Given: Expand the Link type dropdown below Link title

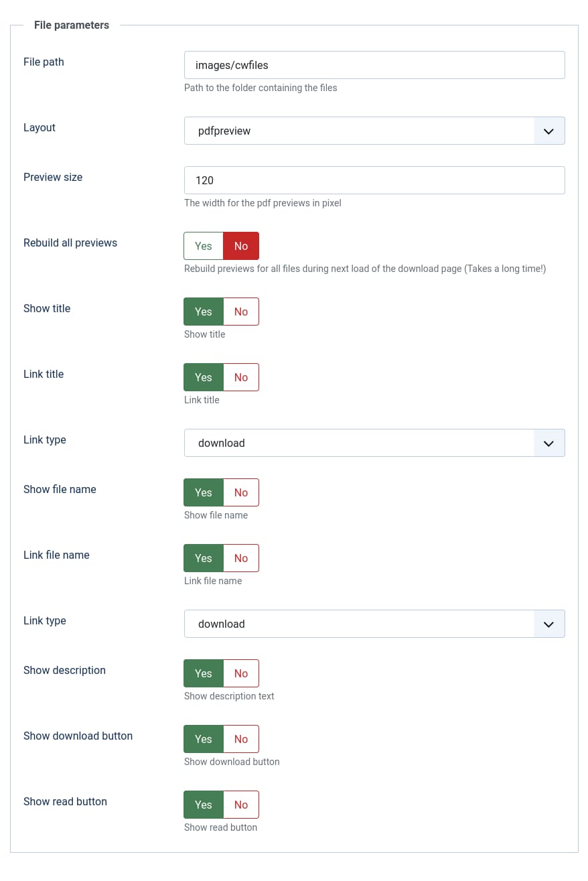Looking at the screenshot, I should (x=374, y=443).
